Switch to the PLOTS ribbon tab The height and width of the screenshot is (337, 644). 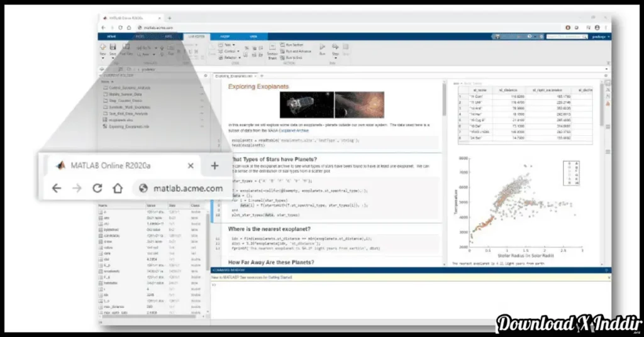click(140, 36)
